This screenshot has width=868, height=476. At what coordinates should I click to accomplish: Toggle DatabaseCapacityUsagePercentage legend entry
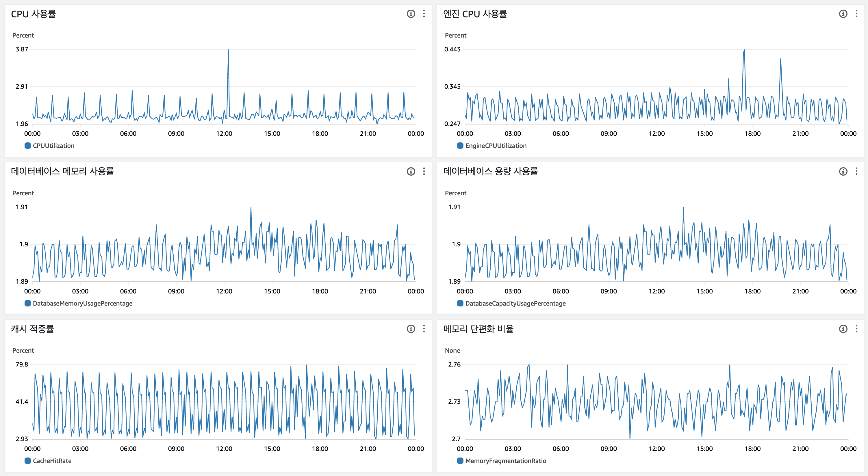(515, 304)
